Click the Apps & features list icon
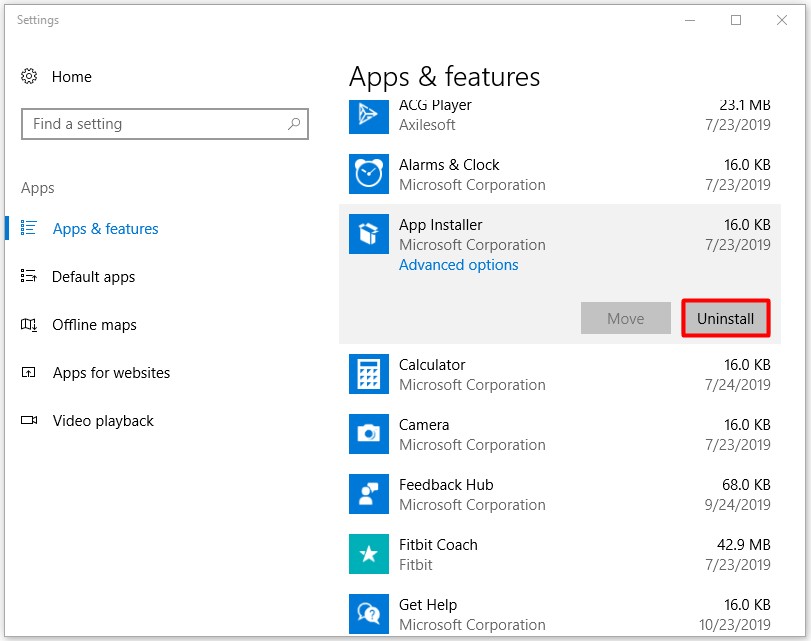The width and height of the screenshot is (811, 641). point(28,228)
